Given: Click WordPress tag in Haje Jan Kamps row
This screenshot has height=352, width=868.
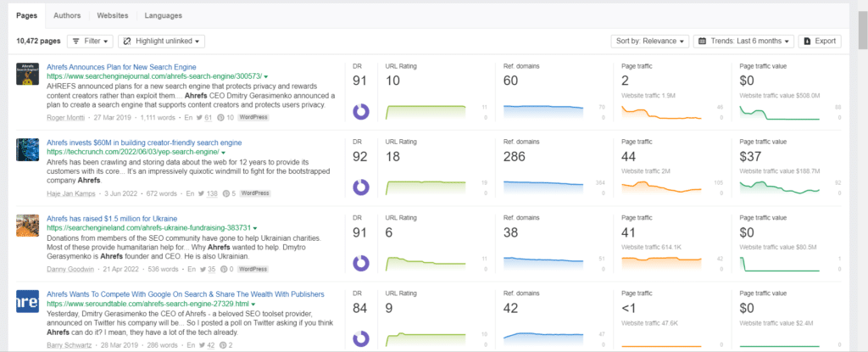Looking at the screenshot, I should tap(255, 193).
